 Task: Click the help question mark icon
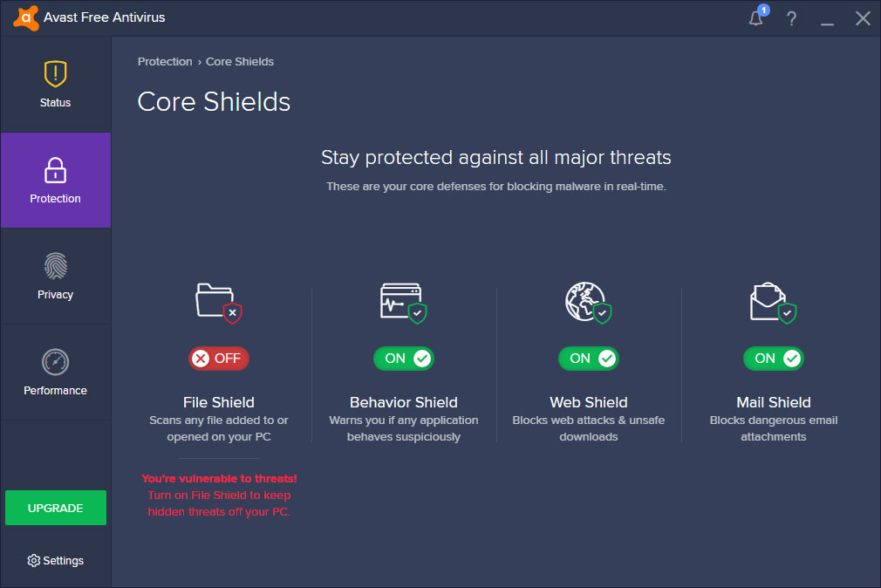[x=791, y=18]
